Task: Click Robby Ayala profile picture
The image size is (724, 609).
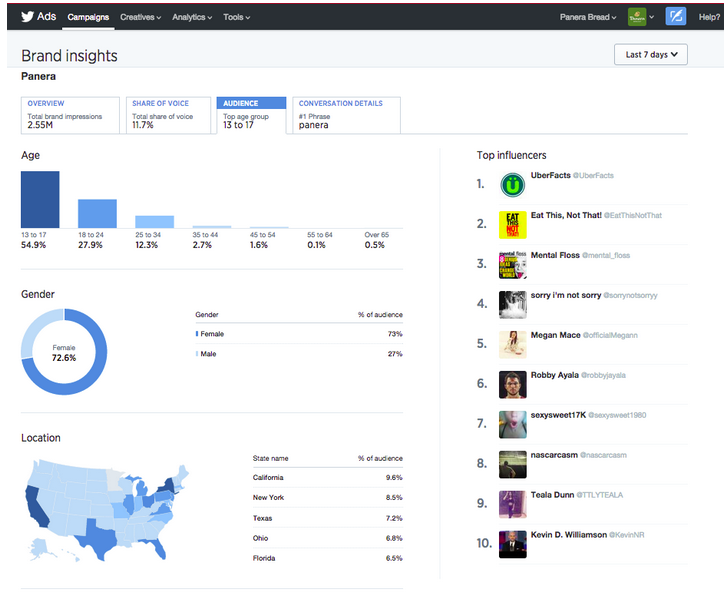Action: (512, 384)
